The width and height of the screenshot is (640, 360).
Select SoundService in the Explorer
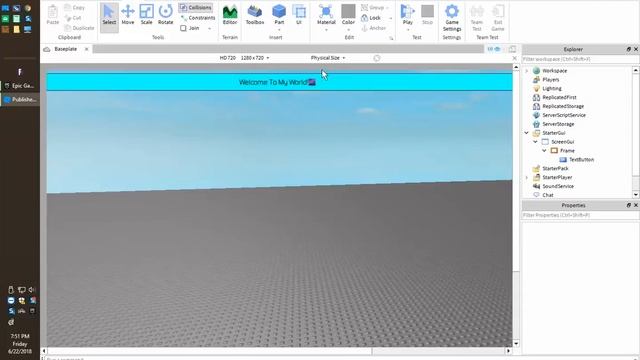pyautogui.click(x=558, y=186)
